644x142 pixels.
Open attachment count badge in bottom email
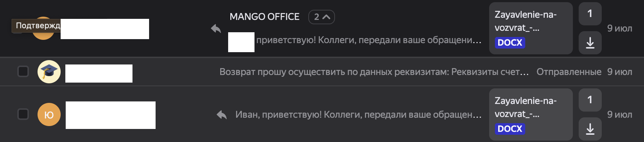click(x=590, y=100)
